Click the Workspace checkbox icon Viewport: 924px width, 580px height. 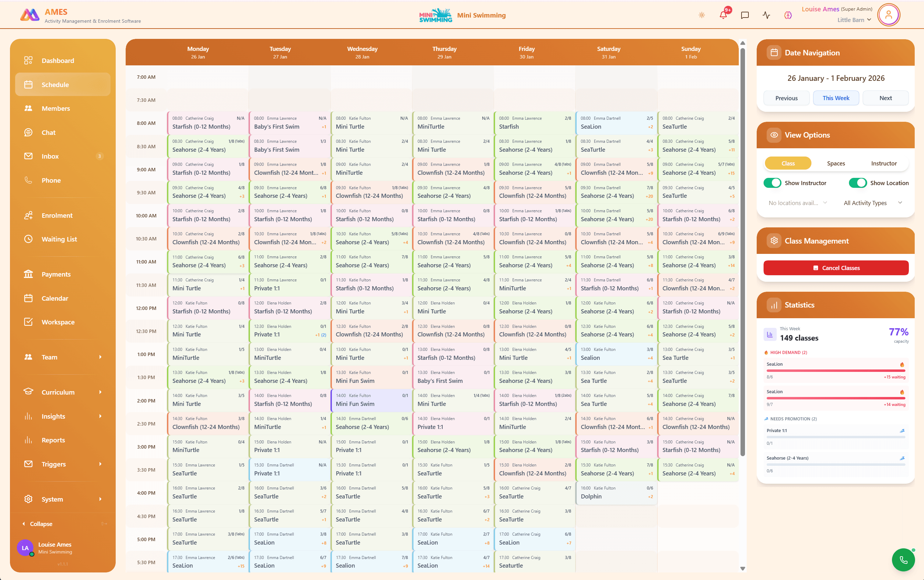point(28,322)
